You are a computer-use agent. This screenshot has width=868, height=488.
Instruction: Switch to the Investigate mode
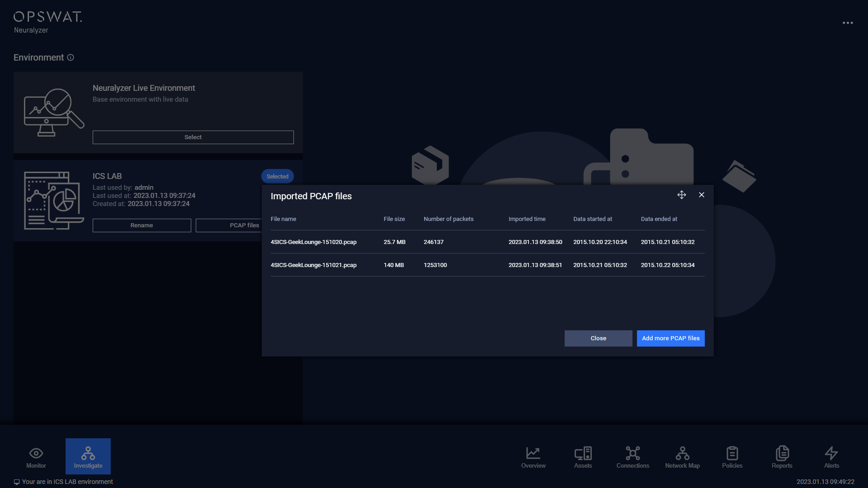click(x=88, y=456)
